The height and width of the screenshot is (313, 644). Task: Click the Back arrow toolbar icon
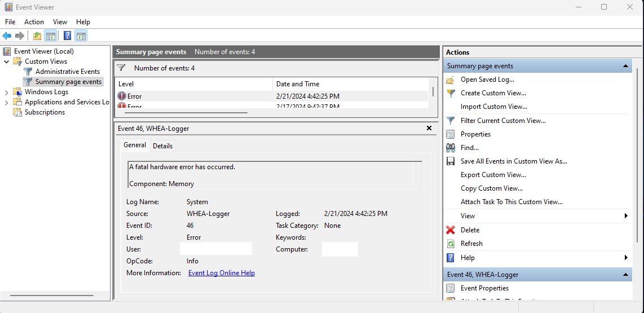pos(7,36)
